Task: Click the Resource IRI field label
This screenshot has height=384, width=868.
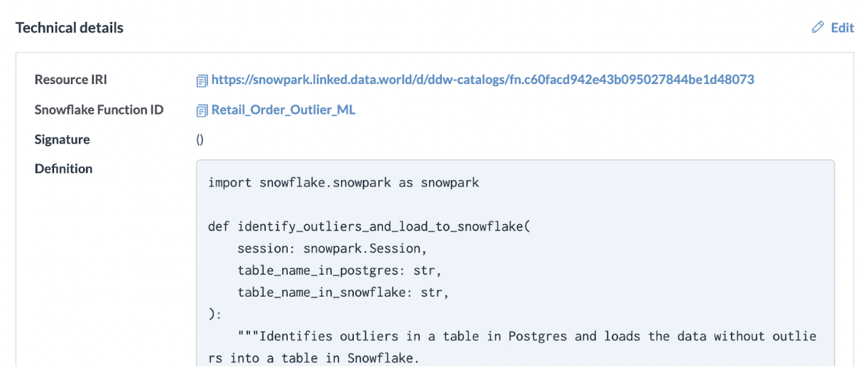Action: pyautogui.click(x=71, y=80)
